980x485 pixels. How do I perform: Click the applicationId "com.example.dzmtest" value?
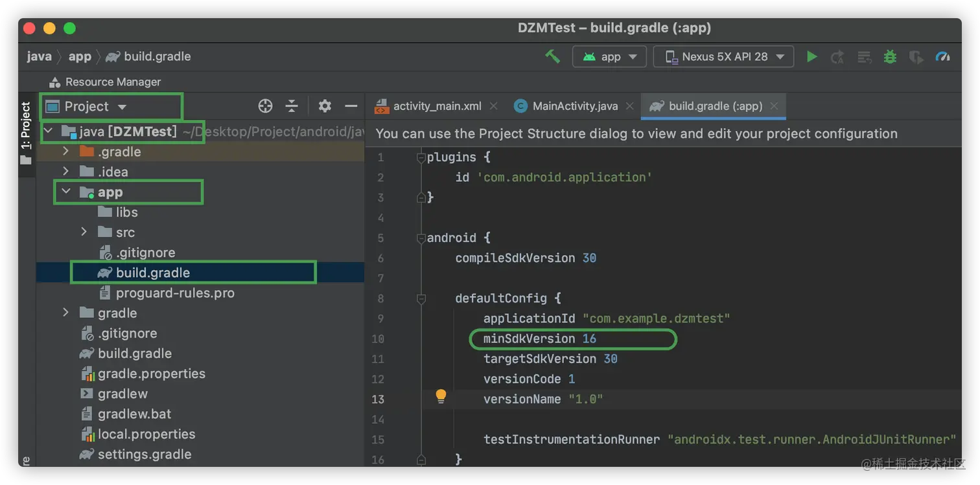point(657,319)
